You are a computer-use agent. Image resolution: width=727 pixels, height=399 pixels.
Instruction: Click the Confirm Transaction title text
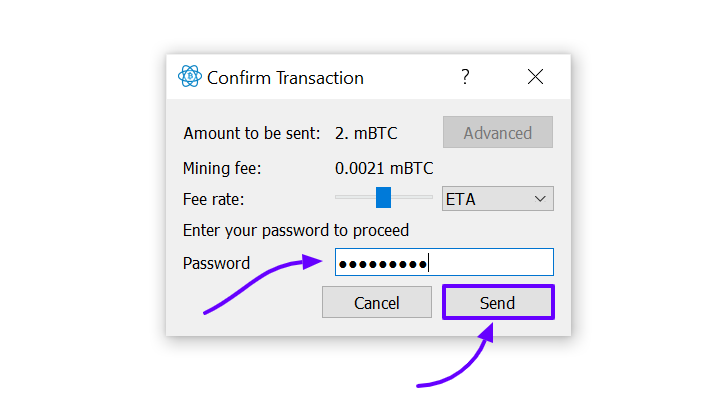pos(285,78)
